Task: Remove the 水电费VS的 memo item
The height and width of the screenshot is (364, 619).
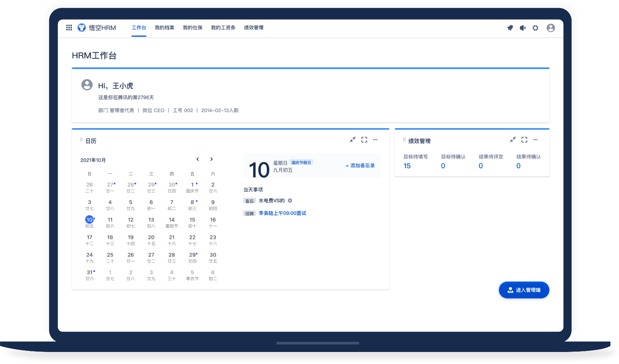Action: click(x=290, y=201)
